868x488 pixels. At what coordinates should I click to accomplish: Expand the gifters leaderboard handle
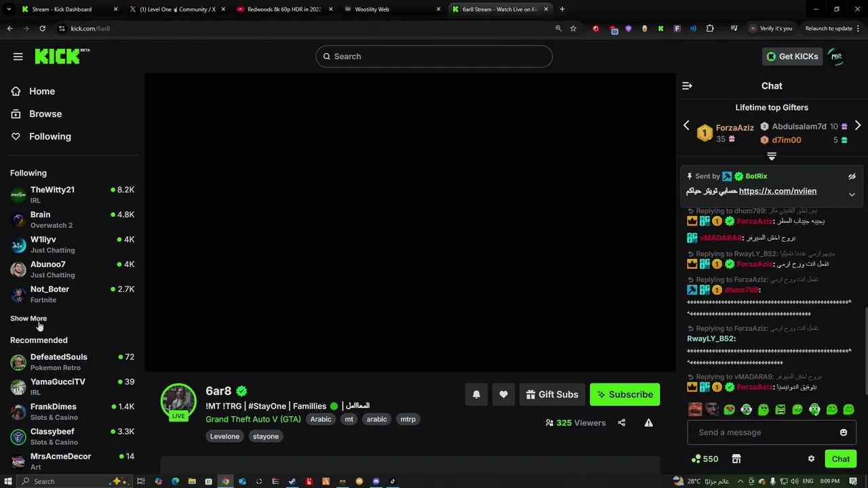point(772,157)
